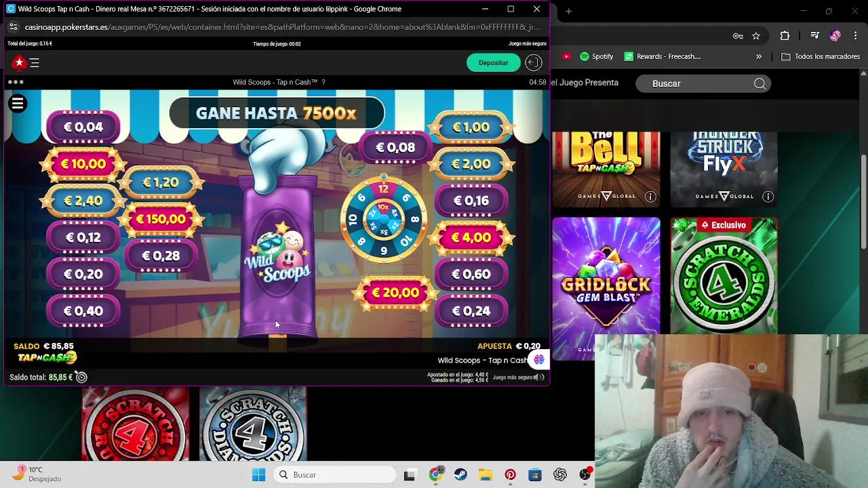The width and height of the screenshot is (868, 488).
Task: Select the €0,12 prize tile
Action: tap(83, 238)
